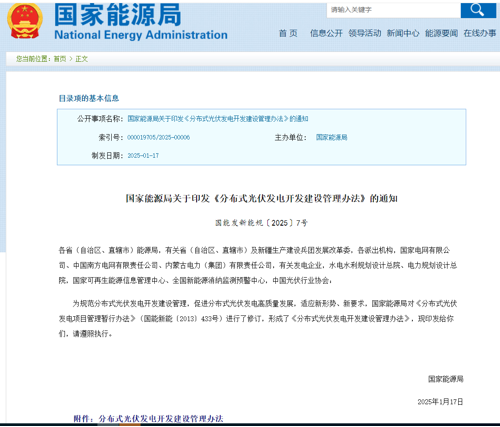
Task: Click the index number 000019705/2025-00006
Action: click(x=159, y=137)
